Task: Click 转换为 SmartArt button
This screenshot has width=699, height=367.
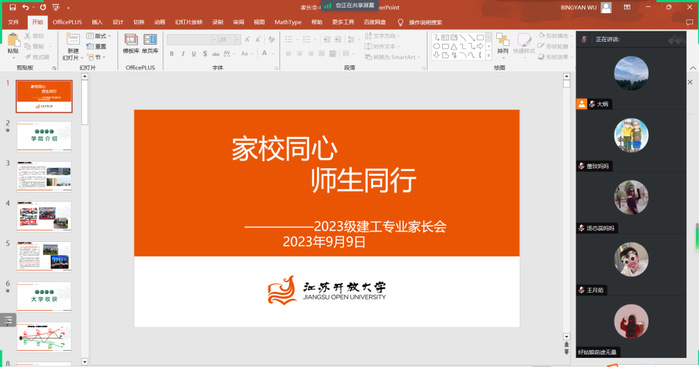Action: tap(391, 57)
